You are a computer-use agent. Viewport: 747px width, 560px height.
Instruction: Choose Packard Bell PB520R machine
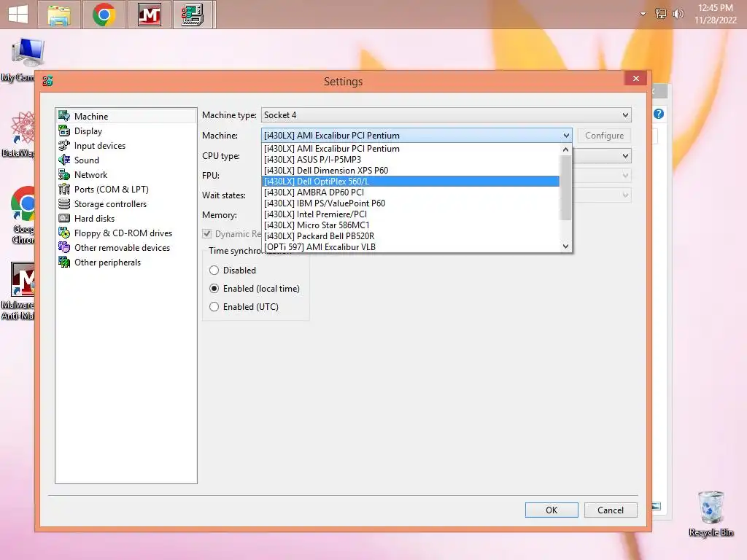[411, 236]
